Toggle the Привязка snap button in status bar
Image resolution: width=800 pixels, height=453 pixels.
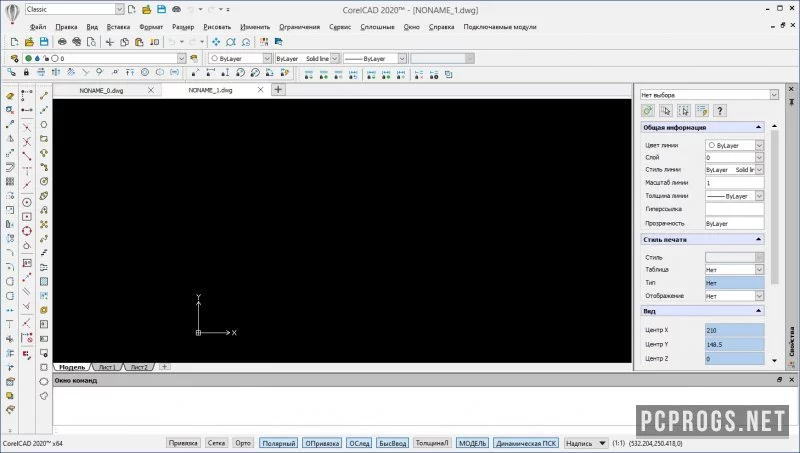pos(183,443)
